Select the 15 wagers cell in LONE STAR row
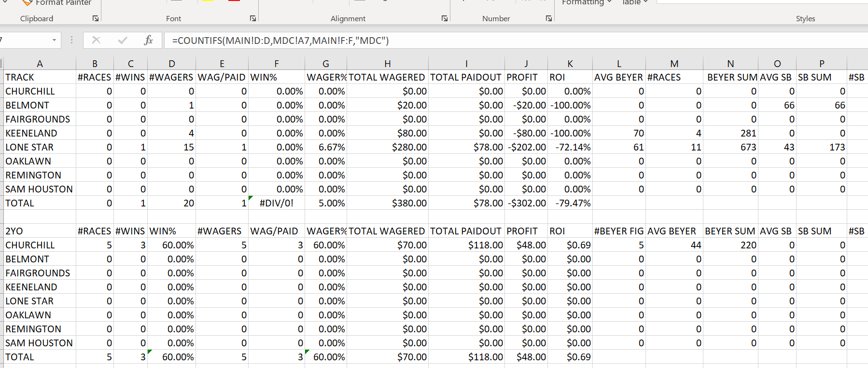 [171, 147]
